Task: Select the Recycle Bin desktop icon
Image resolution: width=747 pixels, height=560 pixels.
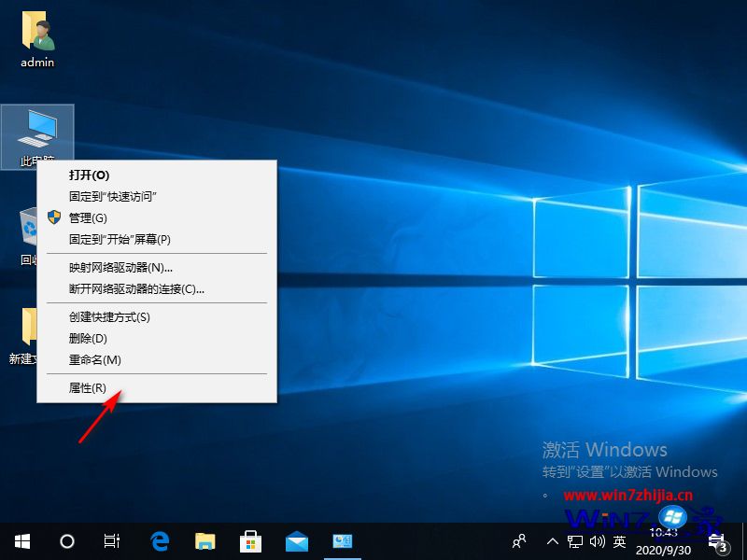Action: click(29, 236)
